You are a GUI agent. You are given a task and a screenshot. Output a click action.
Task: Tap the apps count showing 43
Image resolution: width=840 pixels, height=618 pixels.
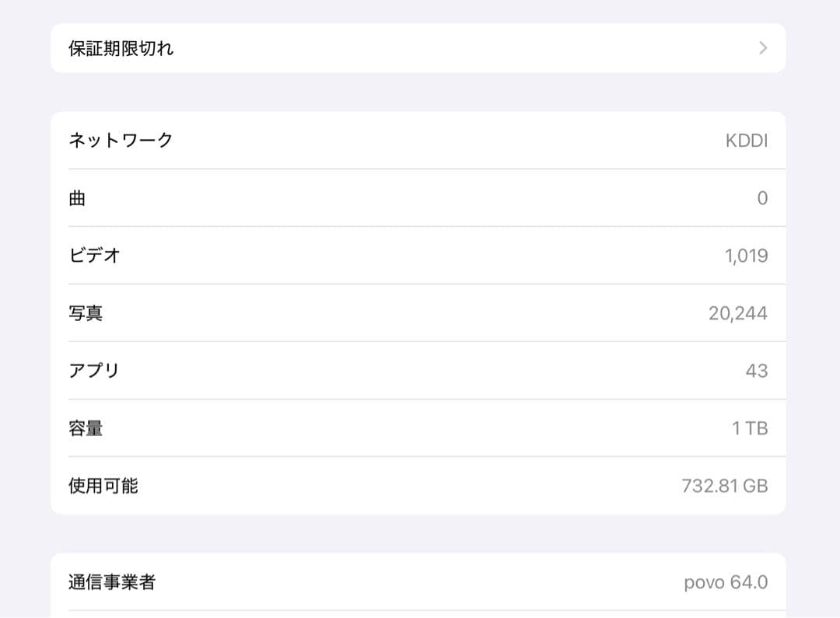(x=758, y=371)
